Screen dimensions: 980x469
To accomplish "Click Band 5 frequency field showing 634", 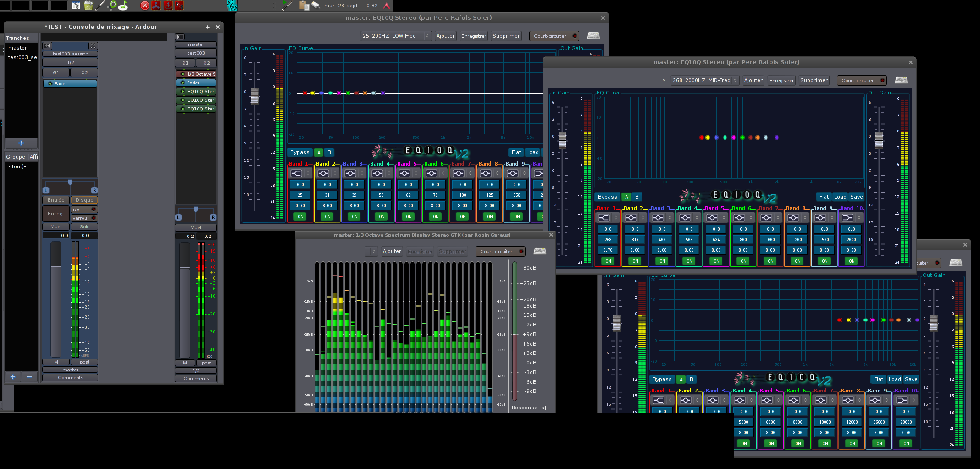I will (716, 240).
